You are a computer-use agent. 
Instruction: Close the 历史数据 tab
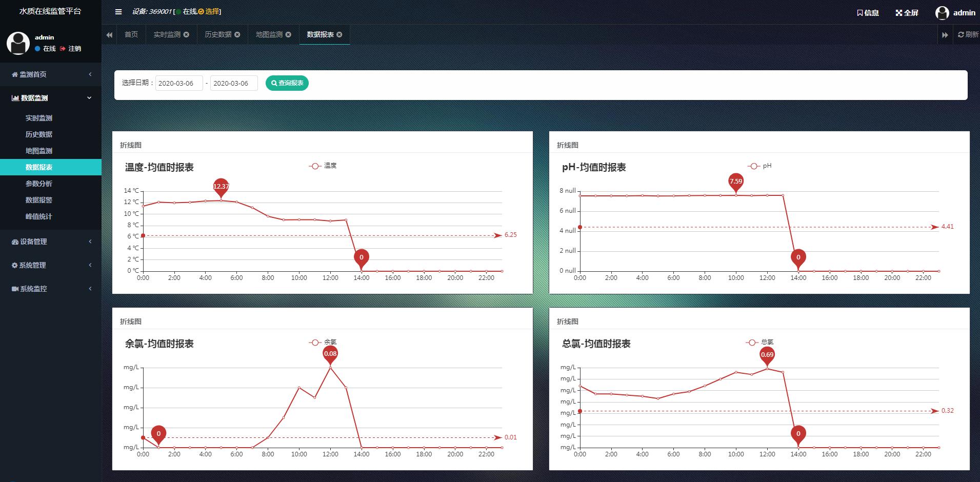[x=237, y=35]
